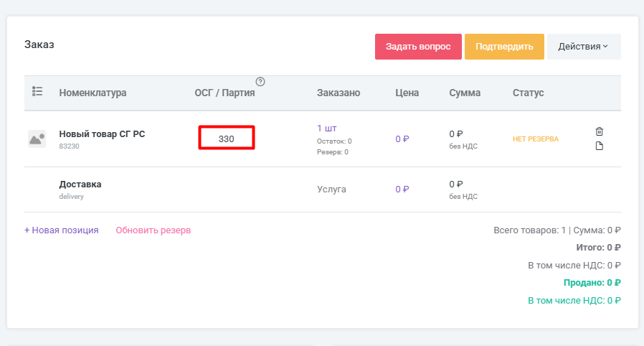Screen dimensions: 644x346
Task: Click the Обновить резерв link
Action: tap(153, 230)
